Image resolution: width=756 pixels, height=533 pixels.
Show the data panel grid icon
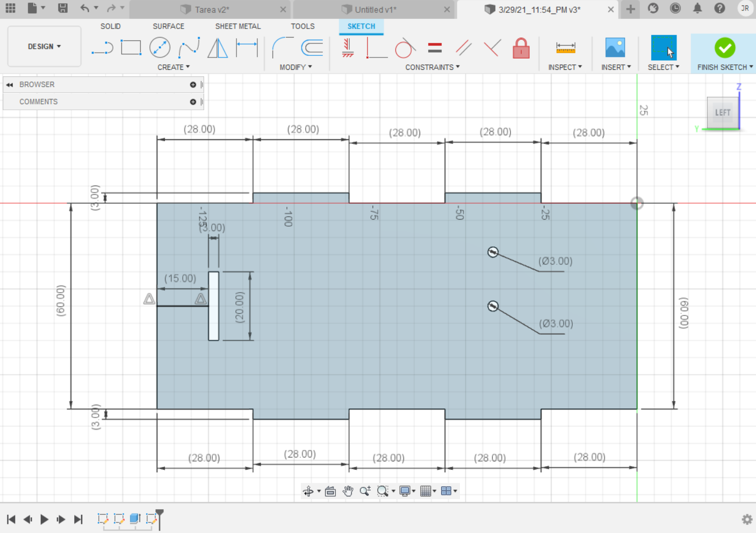point(10,8)
